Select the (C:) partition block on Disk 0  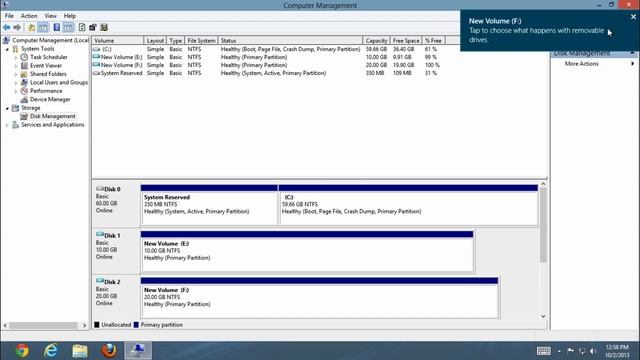tap(409, 205)
